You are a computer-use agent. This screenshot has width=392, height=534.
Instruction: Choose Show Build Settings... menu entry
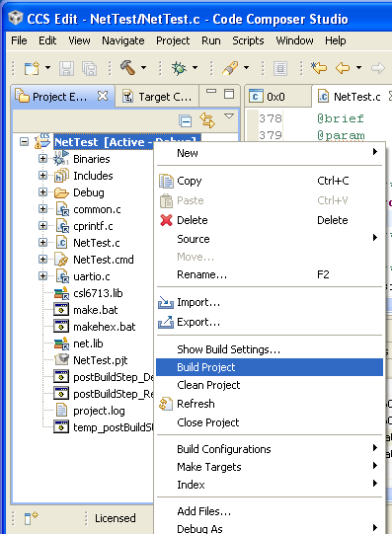pos(270,349)
